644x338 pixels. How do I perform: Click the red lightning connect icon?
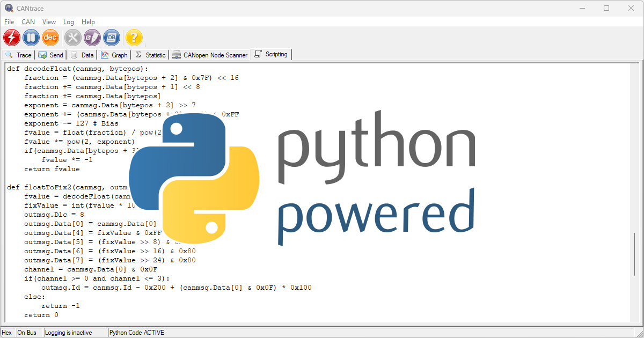click(x=11, y=38)
